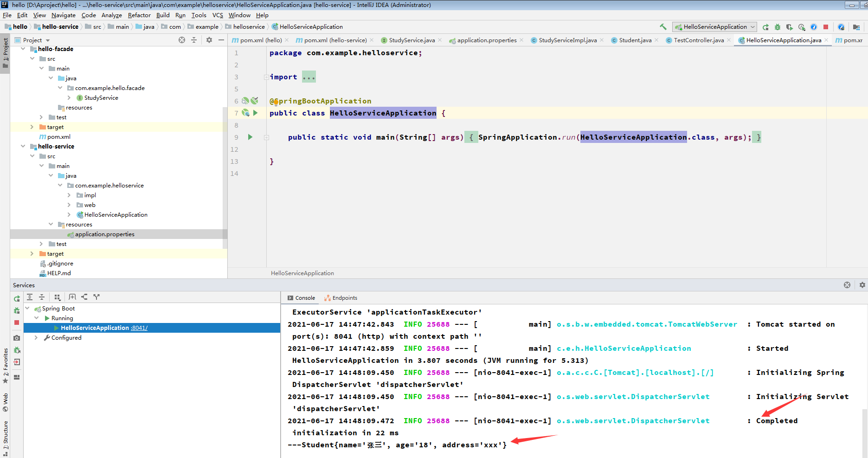Open the VCS menu
The width and height of the screenshot is (868, 458).
tap(218, 15)
